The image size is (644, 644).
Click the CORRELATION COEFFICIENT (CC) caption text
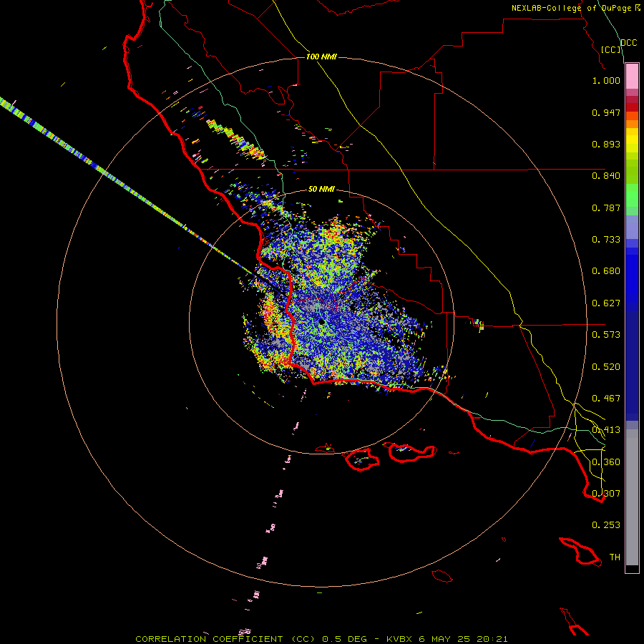[x=225, y=639]
